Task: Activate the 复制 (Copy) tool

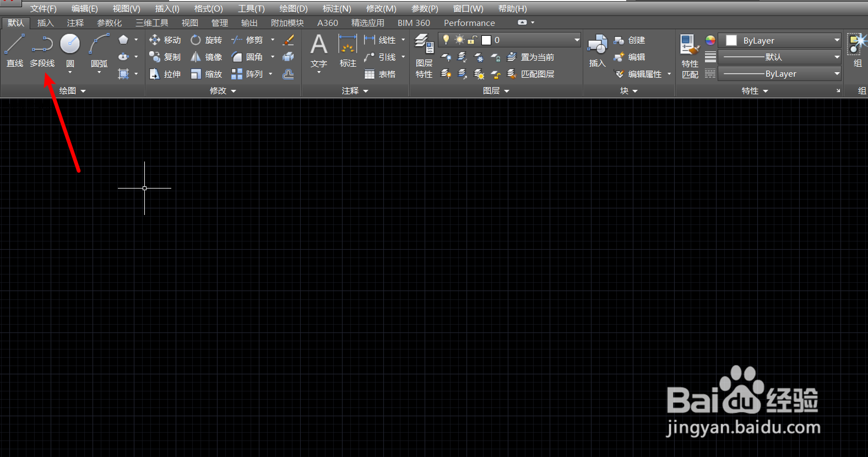Action: coord(165,57)
